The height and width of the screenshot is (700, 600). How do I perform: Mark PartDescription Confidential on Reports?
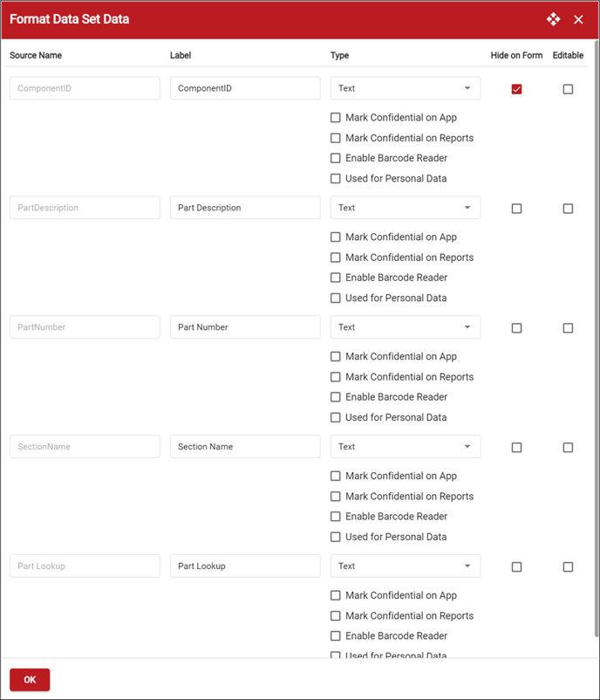click(336, 257)
